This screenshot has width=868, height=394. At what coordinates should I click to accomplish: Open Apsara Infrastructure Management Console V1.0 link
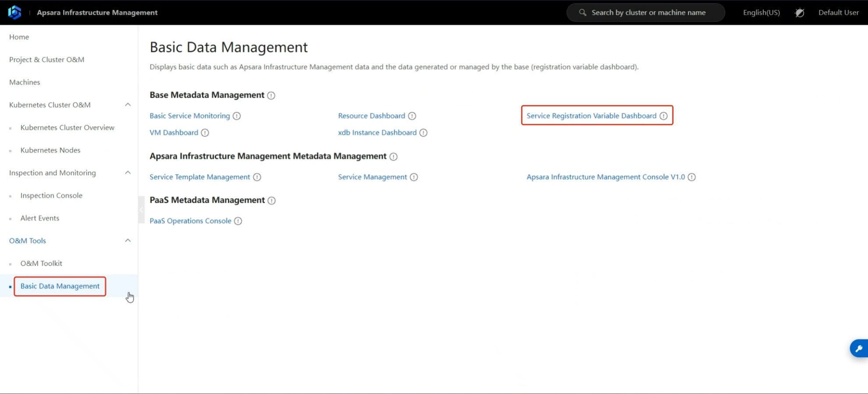(x=606, y=177)
